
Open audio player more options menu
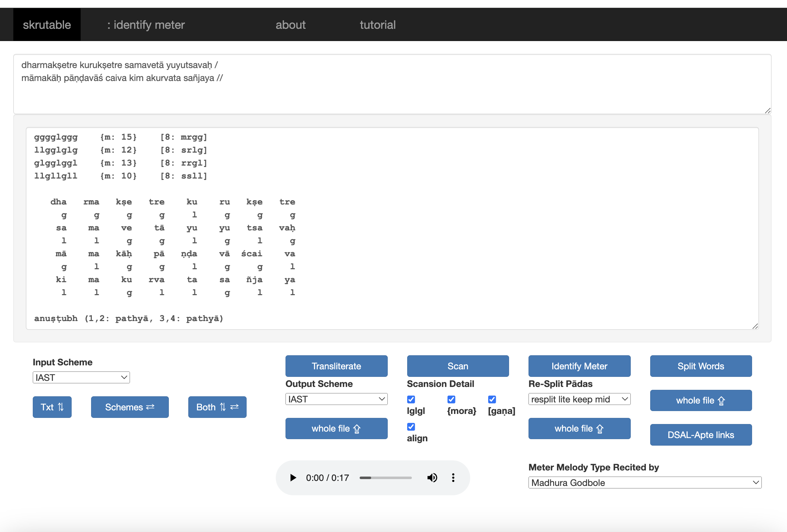(x=453, y=478)
